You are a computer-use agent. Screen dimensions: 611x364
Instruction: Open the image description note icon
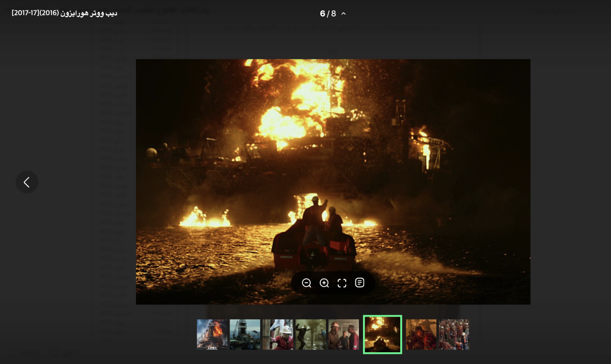tap(360, 283)
